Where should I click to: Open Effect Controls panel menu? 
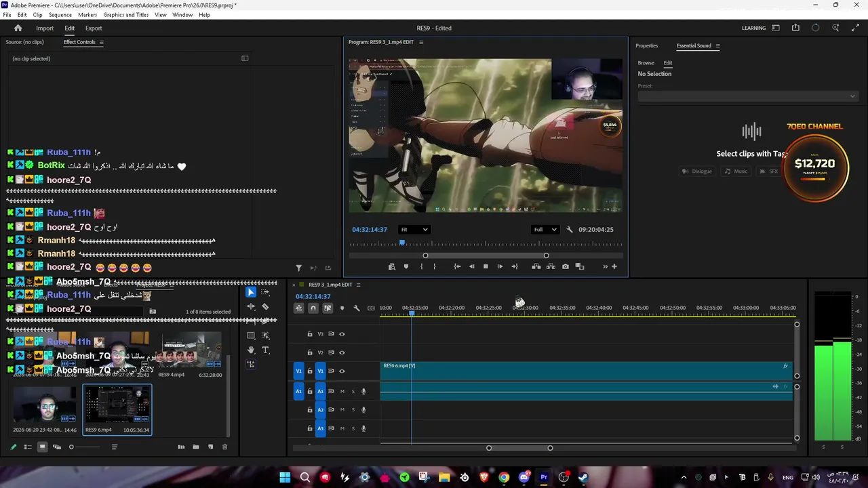point(102,42)
